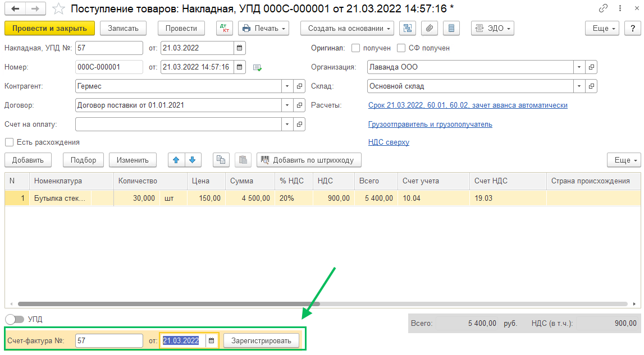Open the Печать menu

[263, 29]
